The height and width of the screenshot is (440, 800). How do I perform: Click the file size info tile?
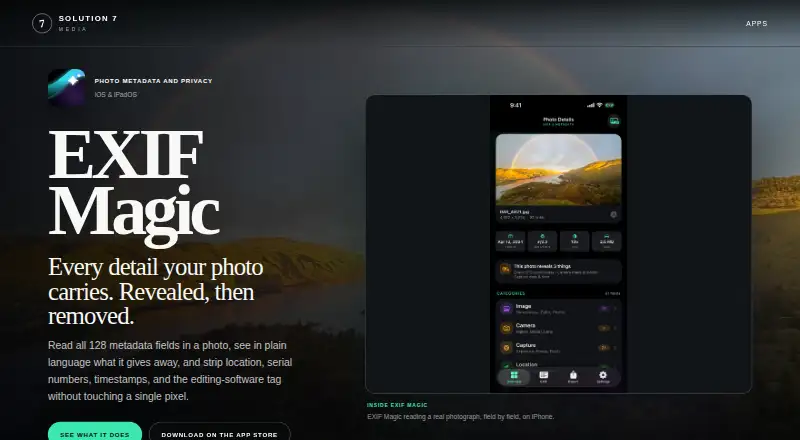point(607,241)
